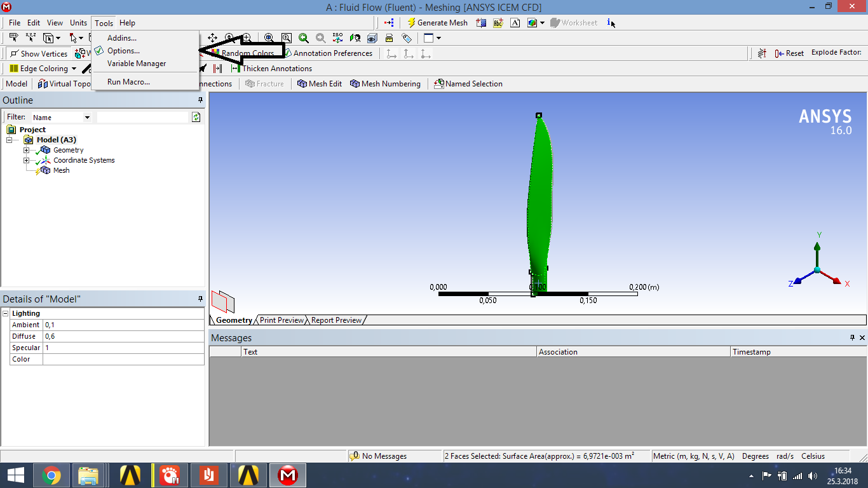Click the XYZ coordinates icon

(31, 38)
